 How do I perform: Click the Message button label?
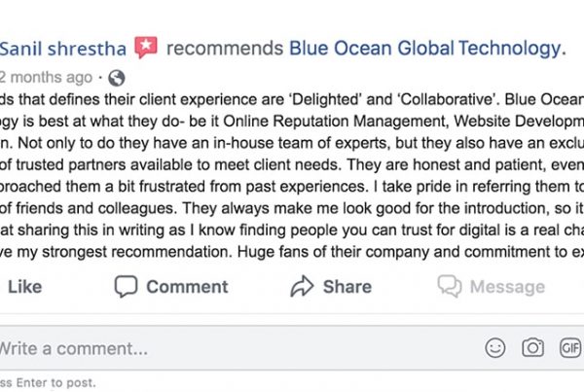pos(507,287)
